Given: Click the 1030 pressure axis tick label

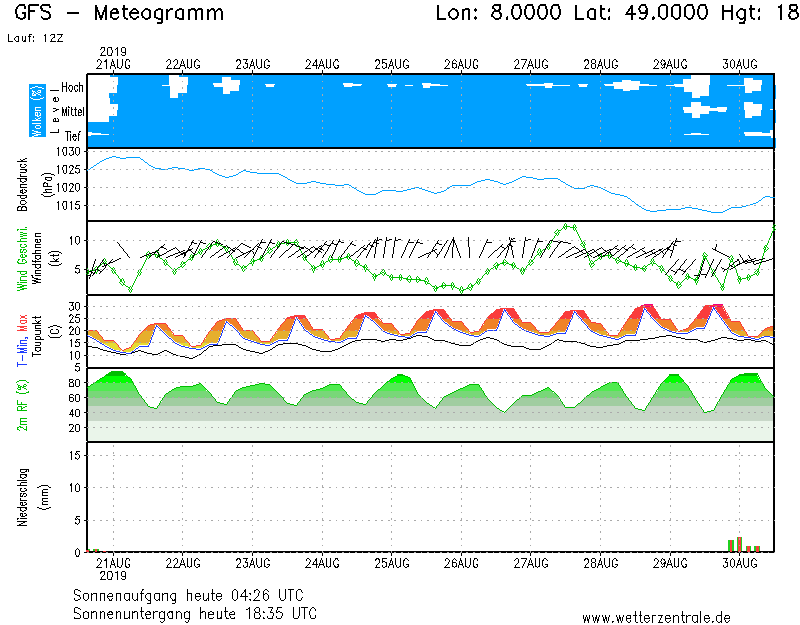Looking at the screenshot, I should pos(67,151).
